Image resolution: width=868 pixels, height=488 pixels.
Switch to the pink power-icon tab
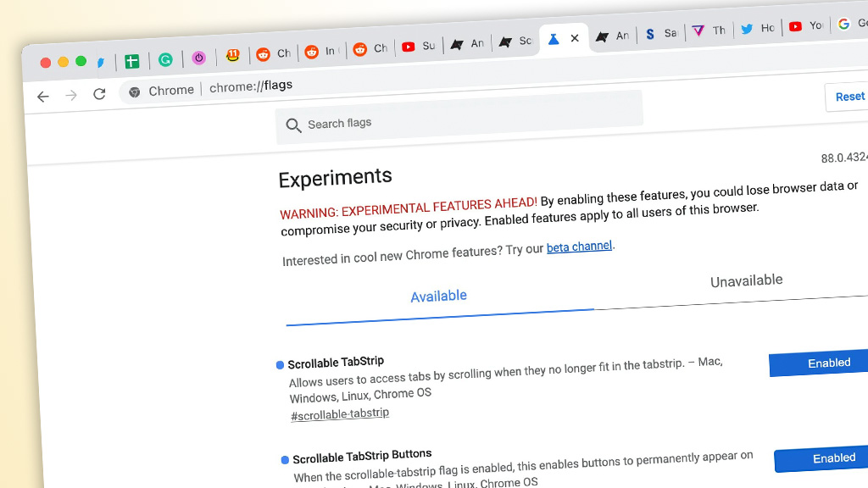pos(198,58)
